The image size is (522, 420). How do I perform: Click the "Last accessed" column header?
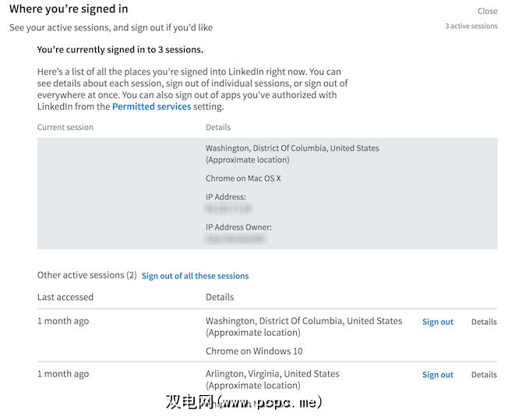click(x=65, y=297)
